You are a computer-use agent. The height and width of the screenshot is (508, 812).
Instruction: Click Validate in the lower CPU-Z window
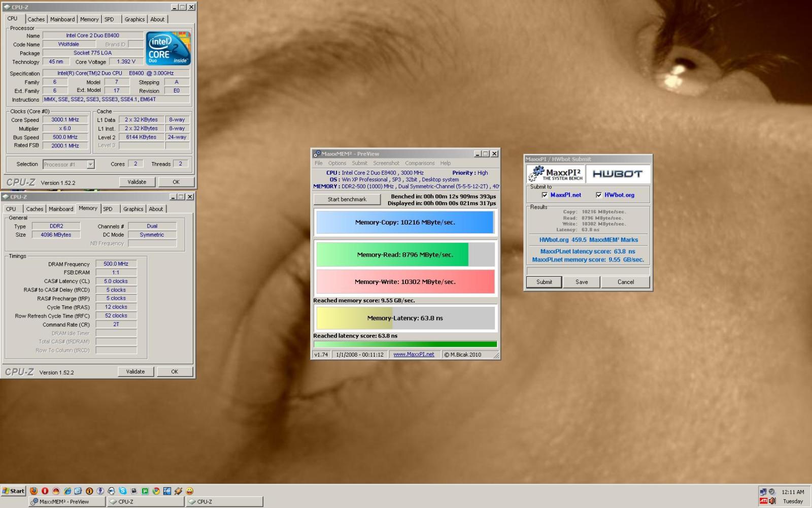click(135, 372)
